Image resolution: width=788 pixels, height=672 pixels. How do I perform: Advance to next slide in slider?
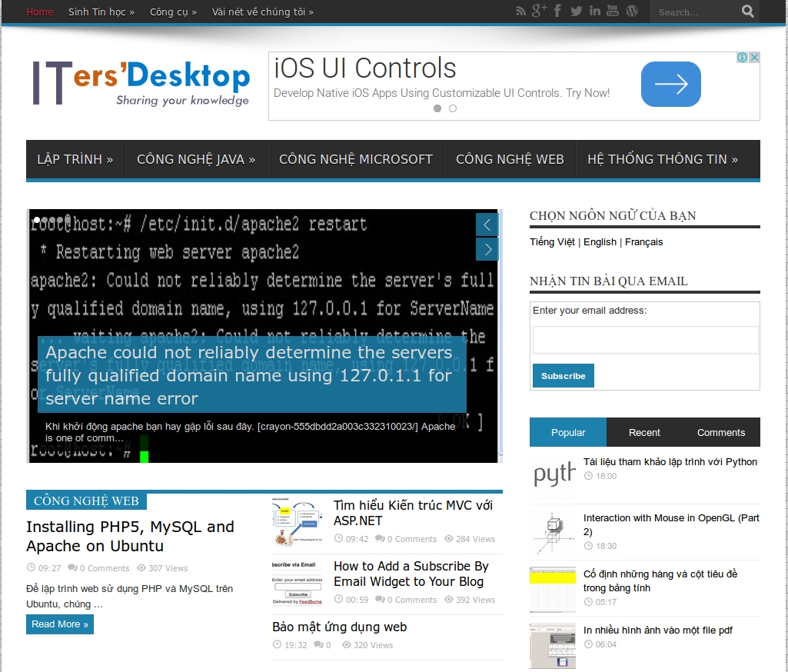[487, 249]
